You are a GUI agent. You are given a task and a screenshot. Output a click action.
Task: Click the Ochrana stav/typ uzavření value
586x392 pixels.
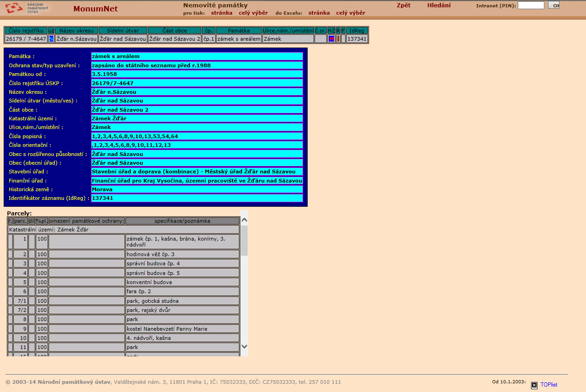197,65
